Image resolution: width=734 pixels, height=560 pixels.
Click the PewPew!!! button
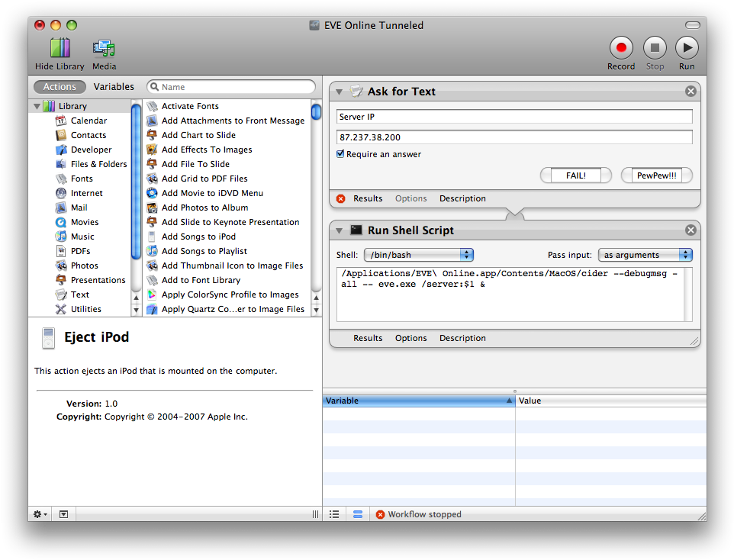point(656,175)
